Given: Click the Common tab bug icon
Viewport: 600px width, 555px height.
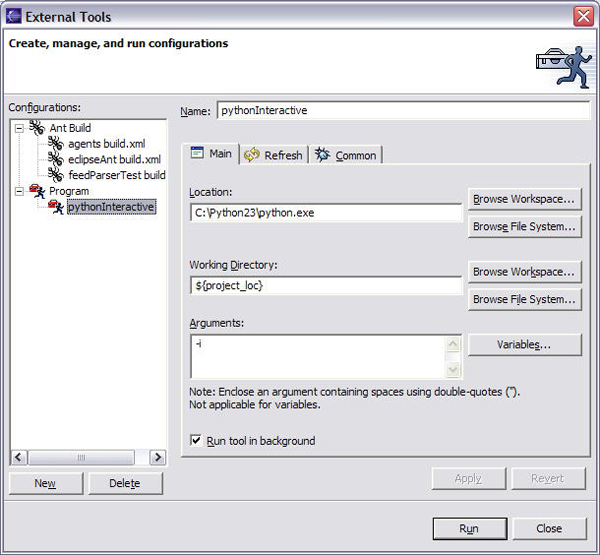Looking at the screenshot, I should pos(323,155).
